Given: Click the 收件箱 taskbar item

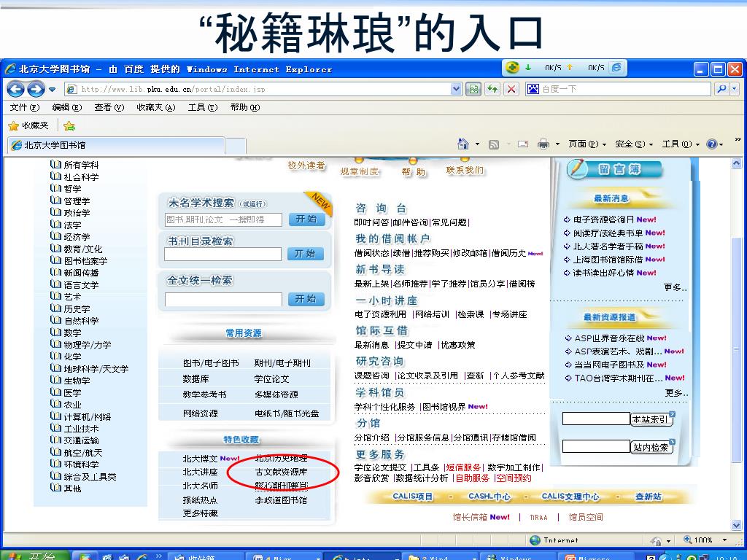Looking at the screenshot, I should [206, 556].
